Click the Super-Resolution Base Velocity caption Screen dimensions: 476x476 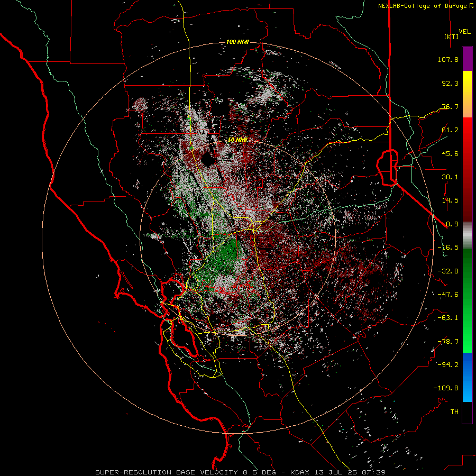[x=241, y=472]
